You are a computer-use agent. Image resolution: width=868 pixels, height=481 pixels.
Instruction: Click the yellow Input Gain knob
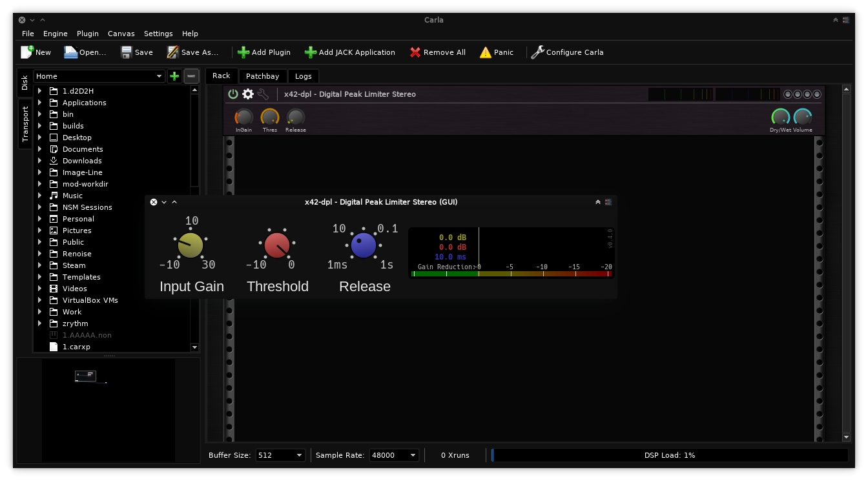[191, 245]
